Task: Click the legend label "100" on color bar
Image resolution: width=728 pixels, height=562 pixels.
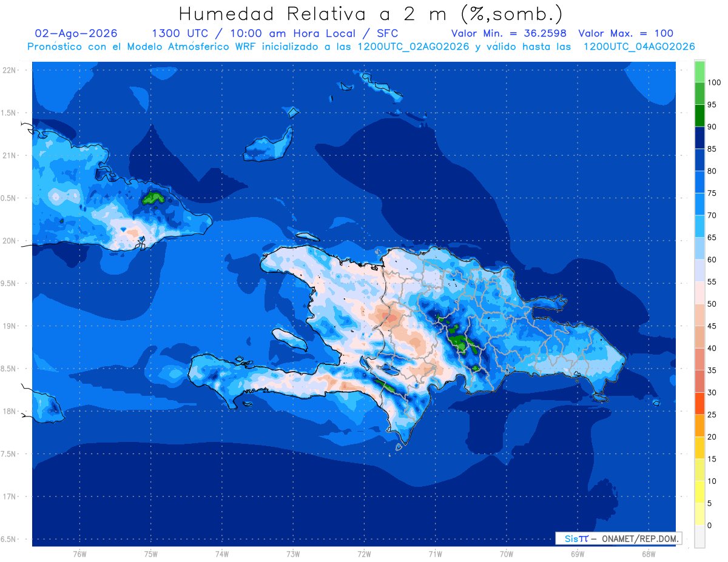Action: pos(713,82)
